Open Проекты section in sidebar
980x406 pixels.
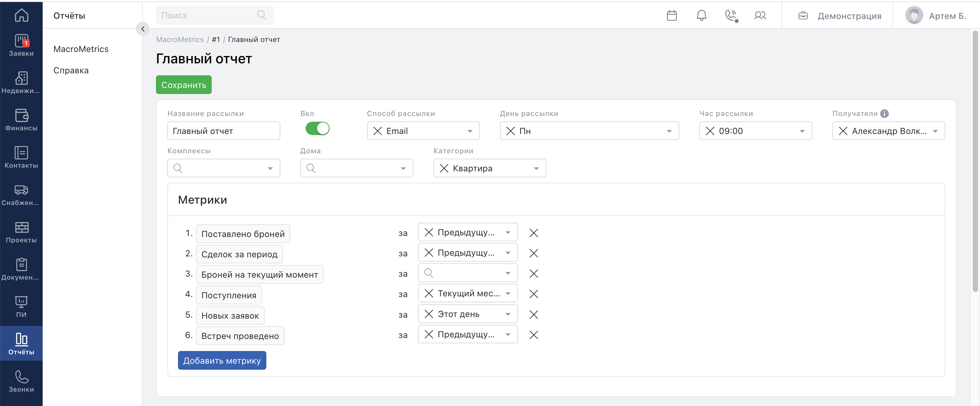(21, 232)
